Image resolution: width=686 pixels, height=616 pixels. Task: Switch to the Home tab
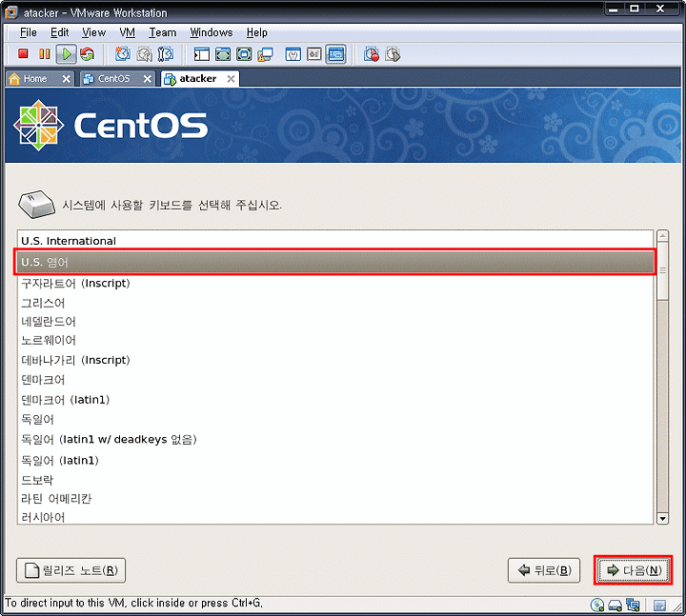coord(35,79)
